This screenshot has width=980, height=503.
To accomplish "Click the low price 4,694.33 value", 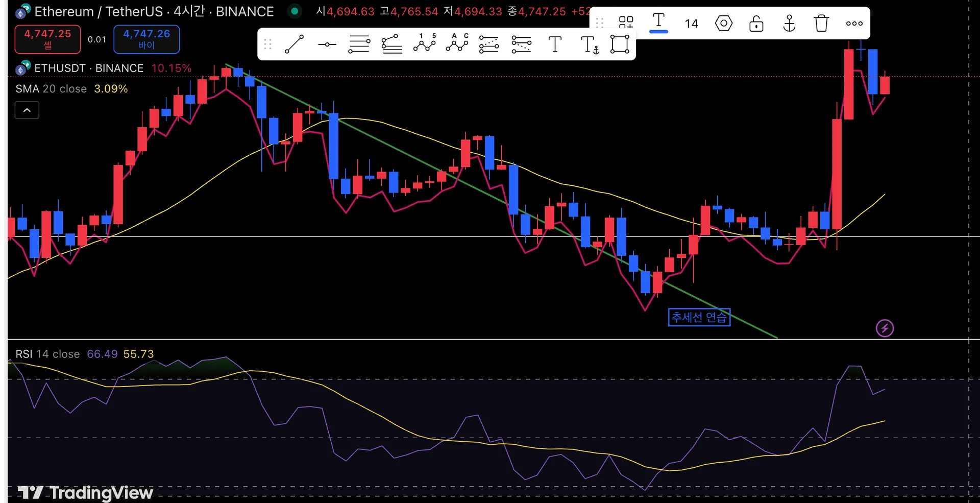I will coord(478,11).
